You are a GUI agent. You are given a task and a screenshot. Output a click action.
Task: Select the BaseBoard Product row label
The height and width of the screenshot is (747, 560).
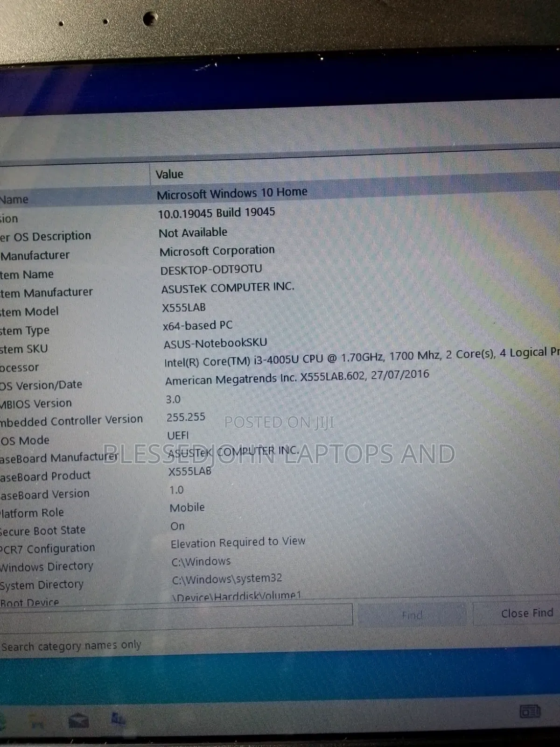(45, 476)
